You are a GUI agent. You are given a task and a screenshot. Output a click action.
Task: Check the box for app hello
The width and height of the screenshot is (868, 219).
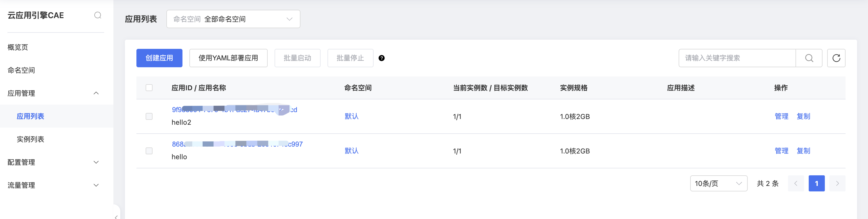(x=149, y=151)
